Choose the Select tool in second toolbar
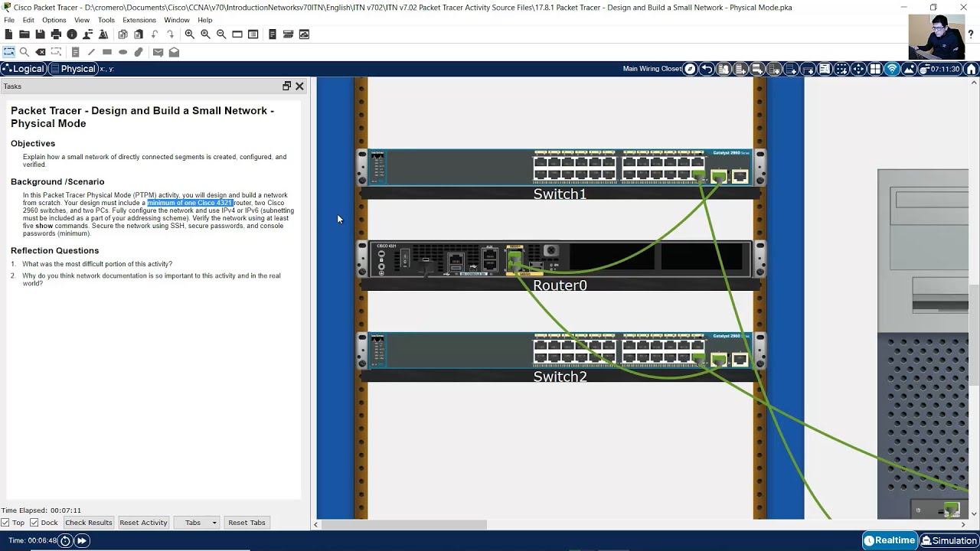 8,52
